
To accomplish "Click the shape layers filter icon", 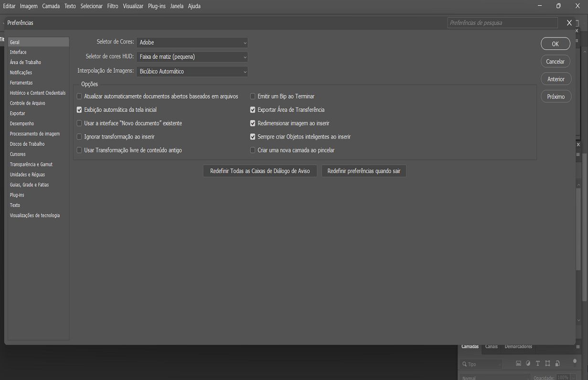I will tap(547, 363).
